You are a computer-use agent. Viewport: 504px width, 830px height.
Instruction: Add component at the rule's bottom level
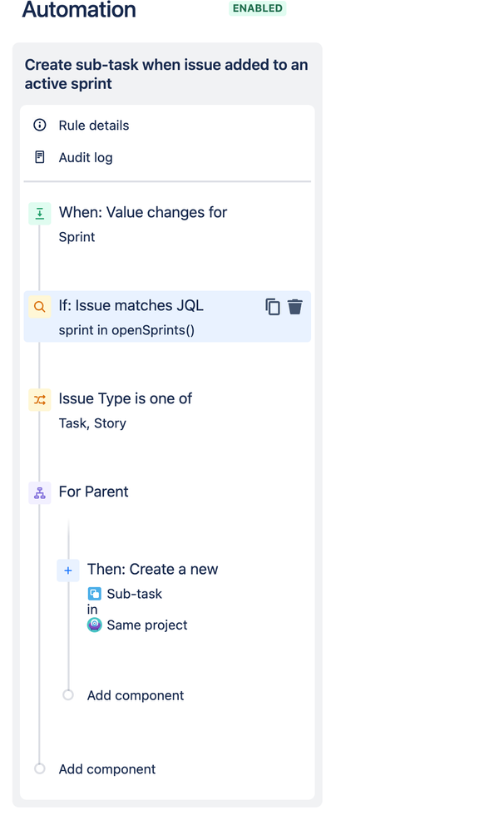pyautogui.click(x=107, y=769)
